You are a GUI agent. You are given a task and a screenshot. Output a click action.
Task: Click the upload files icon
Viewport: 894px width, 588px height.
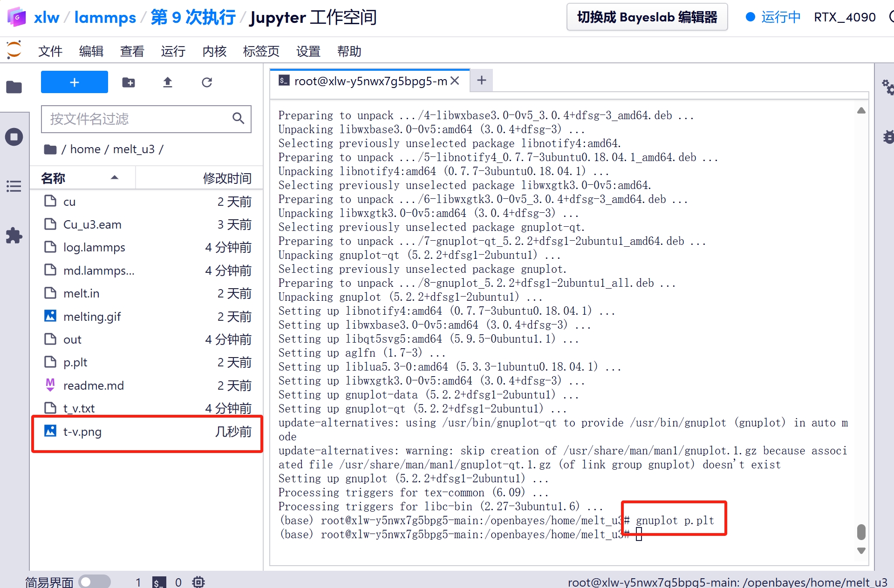168,82
